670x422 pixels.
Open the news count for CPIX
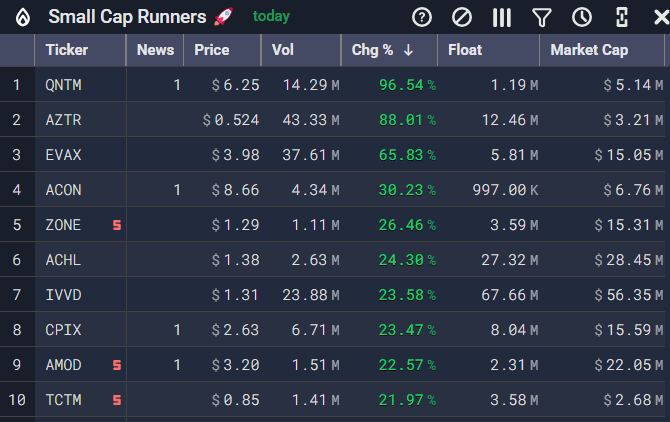[177, 330]
